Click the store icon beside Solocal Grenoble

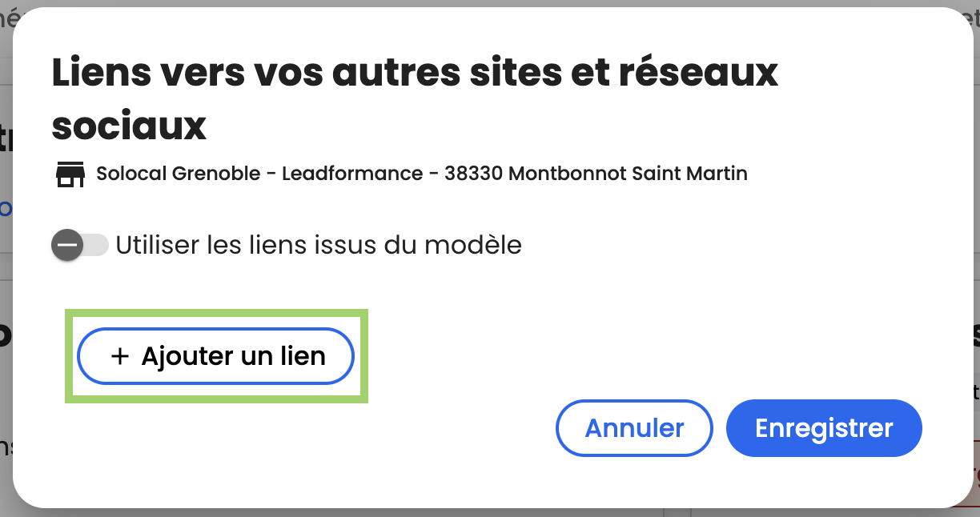point(70,174)
